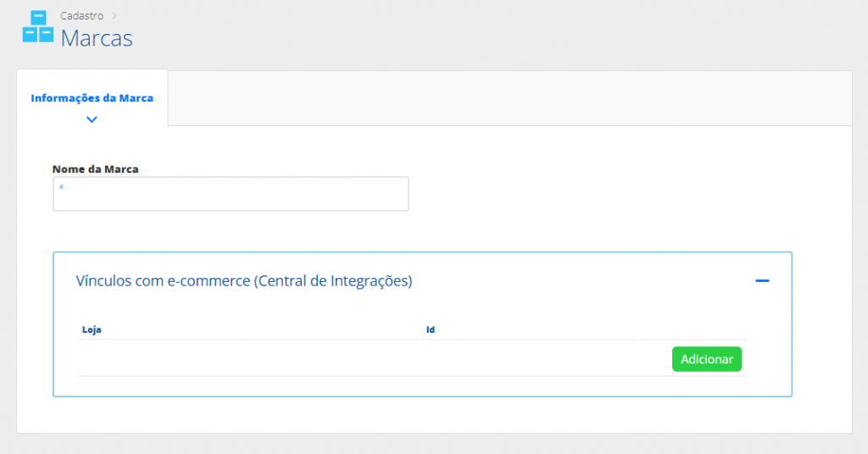868x454 pixels.
Task: Click the Vínculos com e-commerce heading
Action: pos(244,281)
